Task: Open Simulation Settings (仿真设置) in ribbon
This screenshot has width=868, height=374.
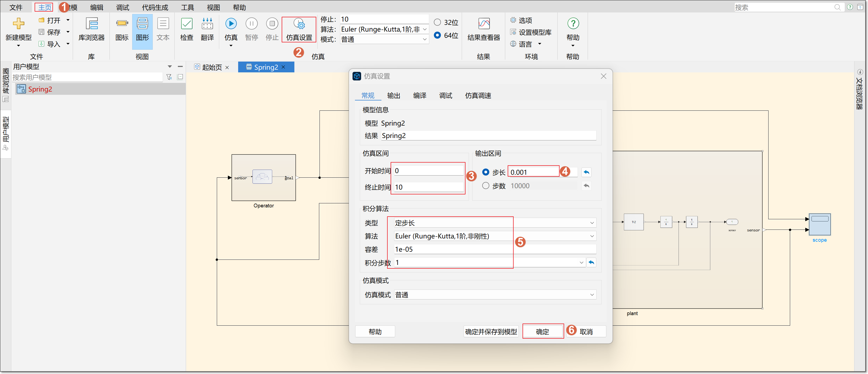Action: 299,30
